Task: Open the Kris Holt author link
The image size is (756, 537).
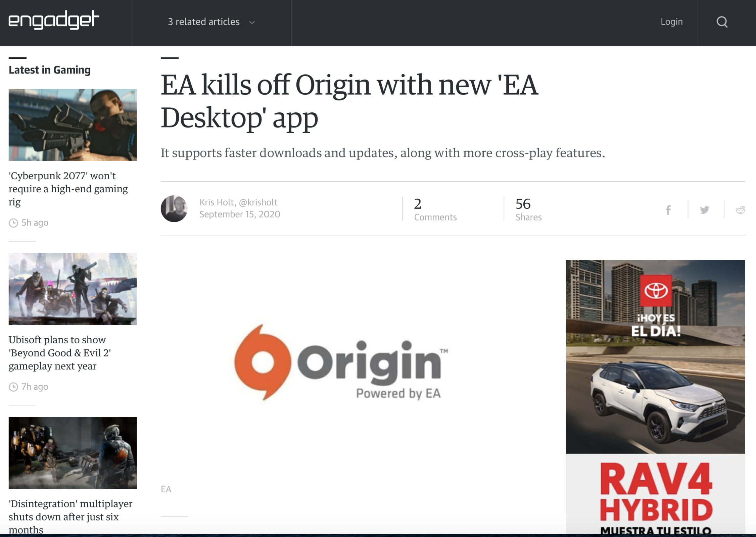Action: coord(217,202)
